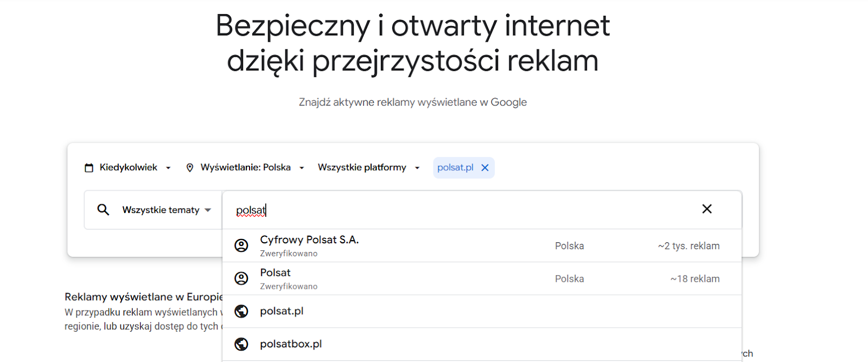Select the Cyfrowy Polsat S.A. suggestion
Image resolution: width=868 pixels, height=362 pixels.
[309, 240]
